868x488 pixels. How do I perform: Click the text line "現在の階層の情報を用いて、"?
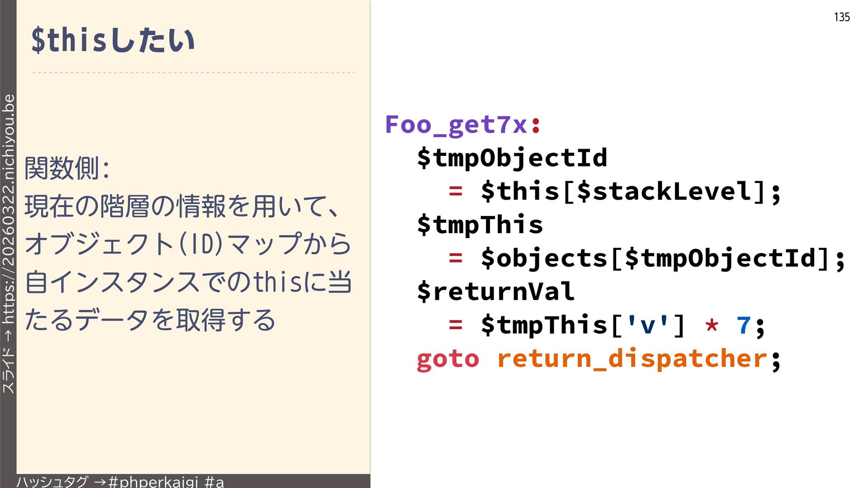click(181, 206)
